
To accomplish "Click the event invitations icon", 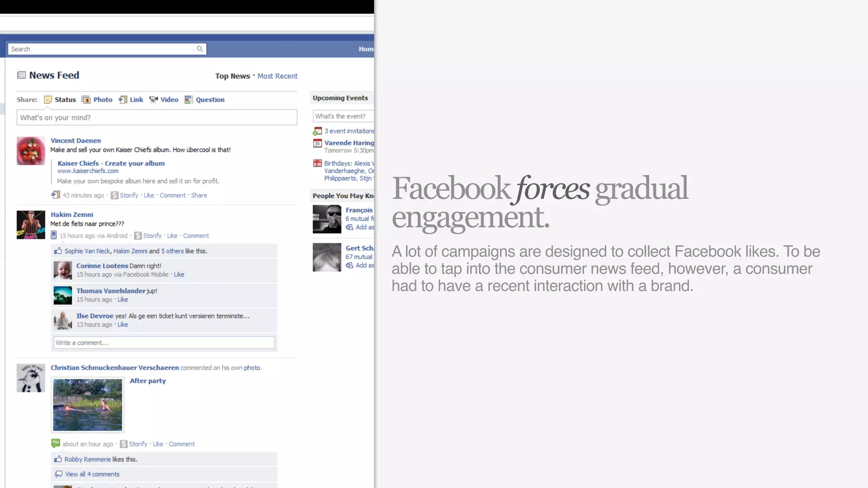I will [x=317, y=131].
